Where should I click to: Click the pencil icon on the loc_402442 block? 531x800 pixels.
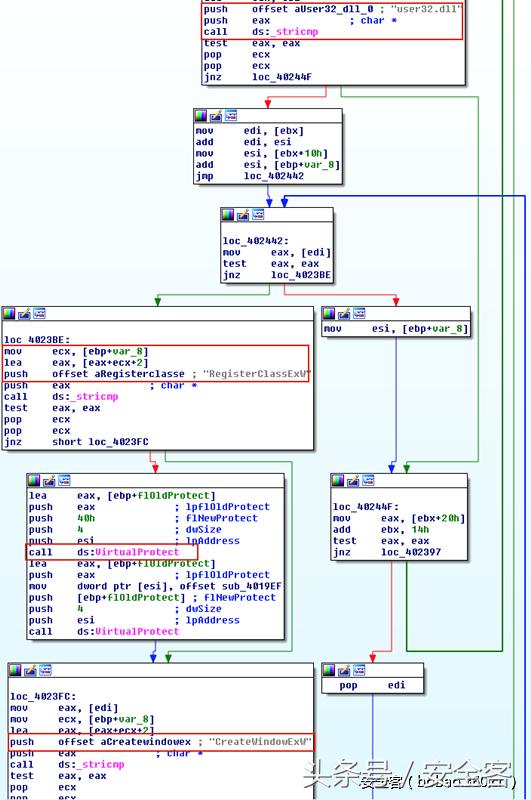[243, 215]
